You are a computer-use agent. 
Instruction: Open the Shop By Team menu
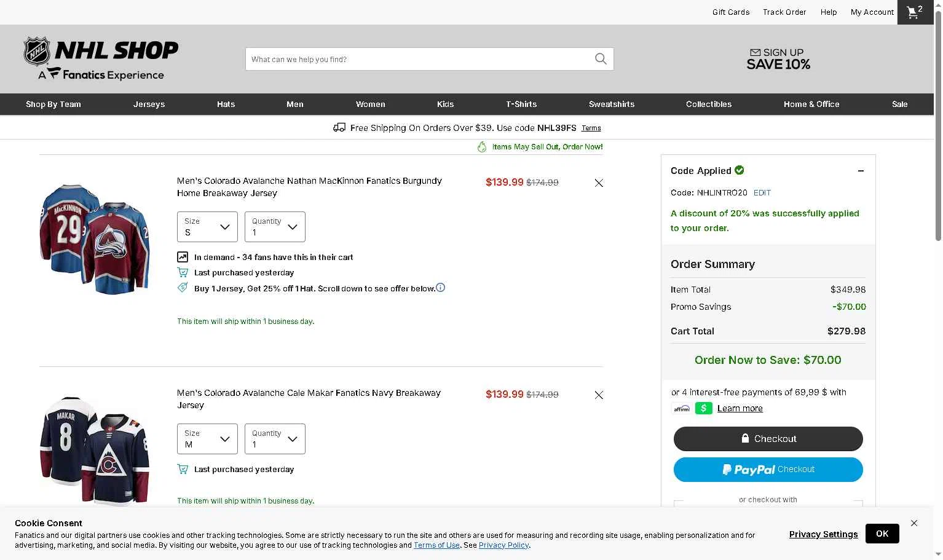[x=53, y=104]
